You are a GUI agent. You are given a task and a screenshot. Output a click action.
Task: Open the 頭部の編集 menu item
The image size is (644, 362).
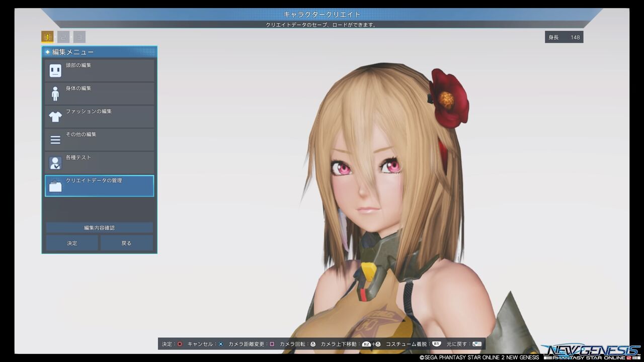[100, 70]
